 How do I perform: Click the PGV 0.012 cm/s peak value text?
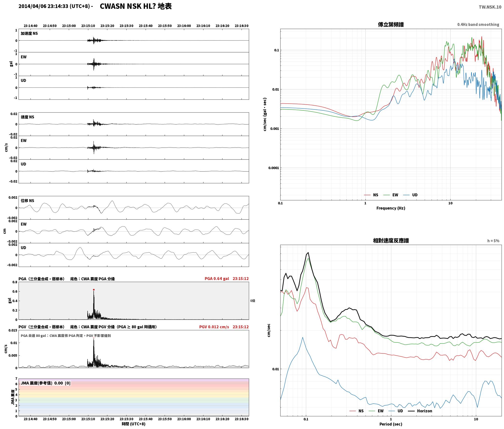coord(214,327)
